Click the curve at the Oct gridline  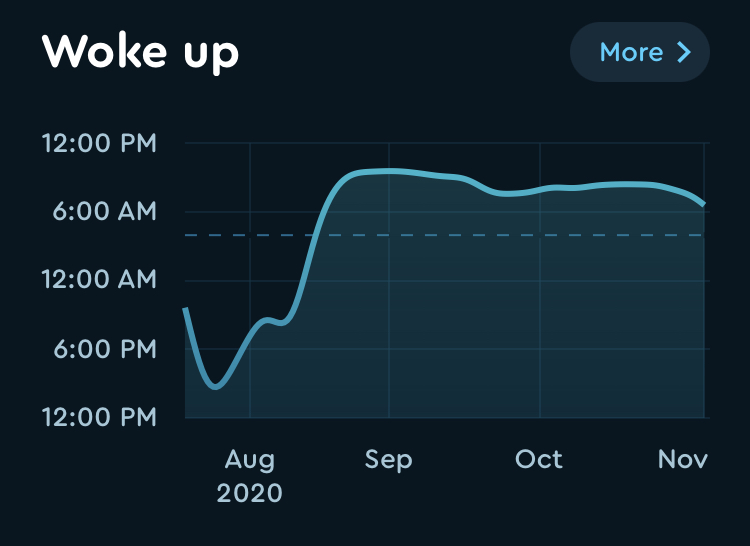[x=540, y=190]
